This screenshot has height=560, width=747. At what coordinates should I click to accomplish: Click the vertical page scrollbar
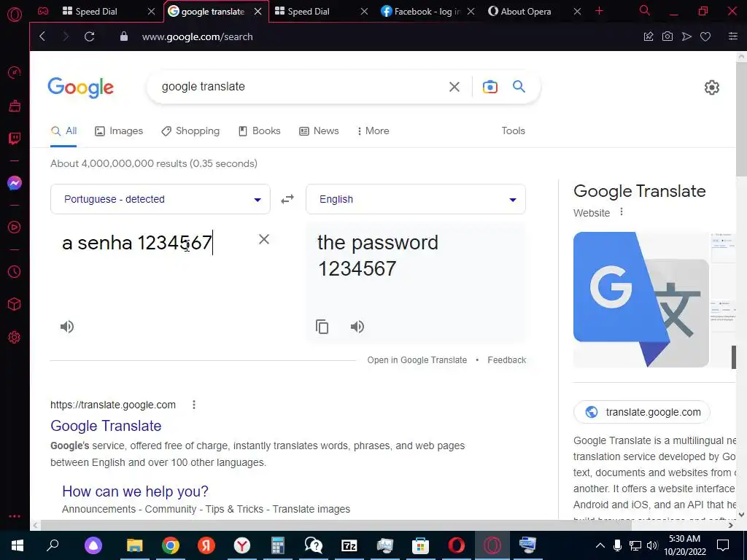click(x=741, y=119)
